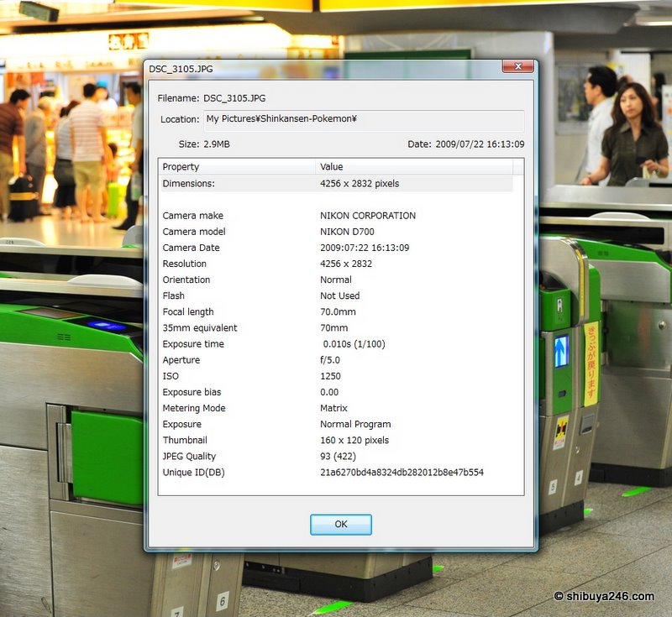Select the Exposure bias value "0.00"

tap(329, 392)
